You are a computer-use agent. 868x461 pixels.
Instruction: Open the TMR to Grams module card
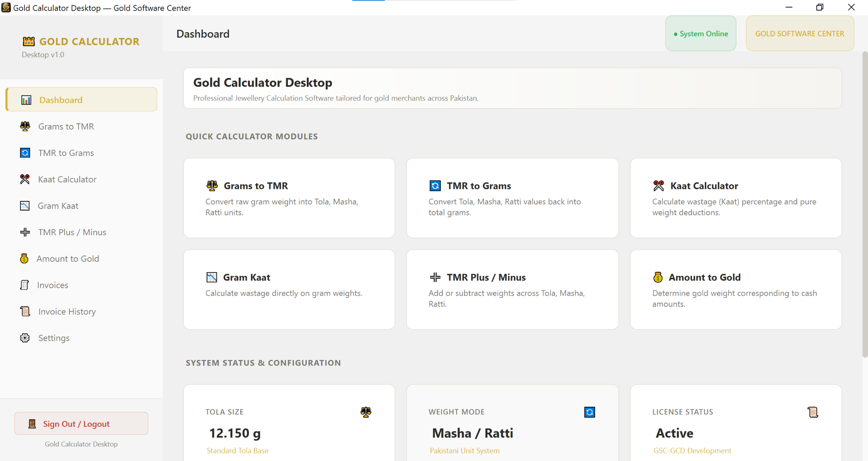coord(512,198)
